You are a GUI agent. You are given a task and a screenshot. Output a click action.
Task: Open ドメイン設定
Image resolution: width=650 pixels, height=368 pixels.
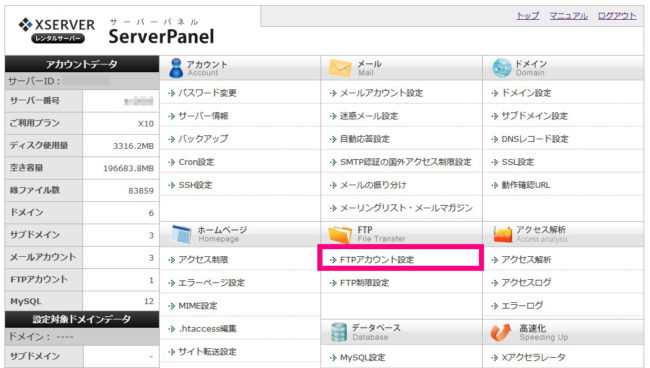(x=526, y=93)
